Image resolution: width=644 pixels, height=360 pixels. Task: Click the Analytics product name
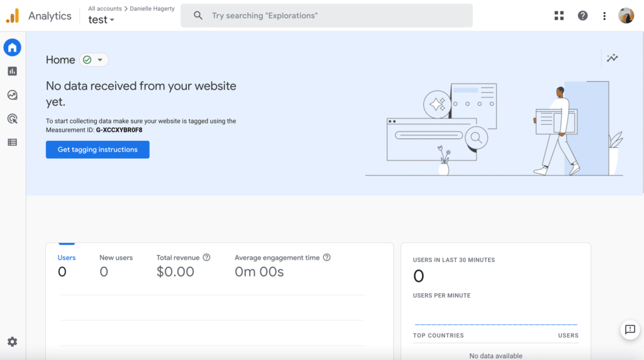coord(50,16)
